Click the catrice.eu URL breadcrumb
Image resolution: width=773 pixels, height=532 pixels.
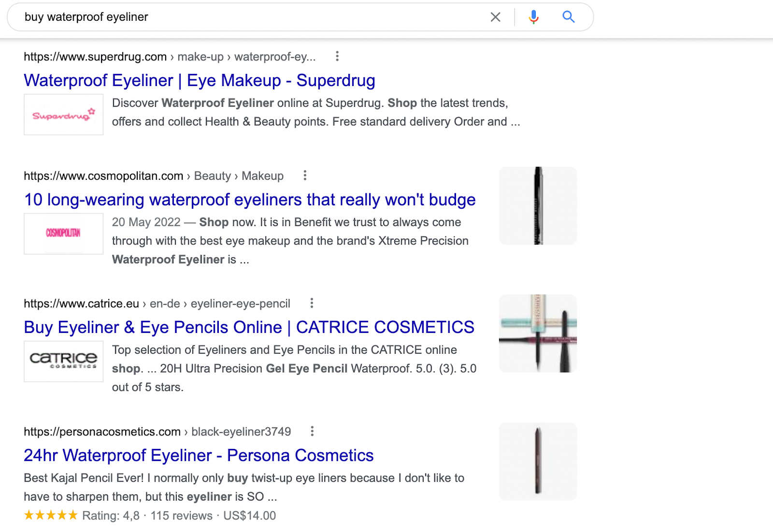point(157,303)
